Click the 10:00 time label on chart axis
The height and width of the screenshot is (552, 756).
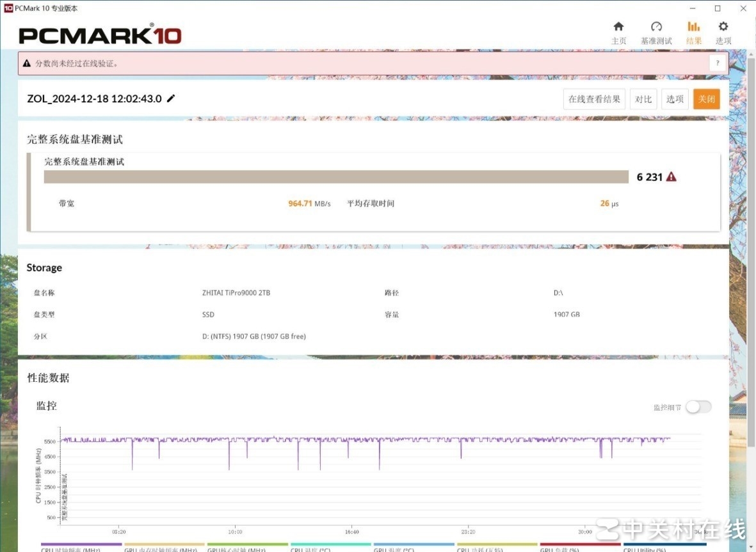[x=235, y=532]
